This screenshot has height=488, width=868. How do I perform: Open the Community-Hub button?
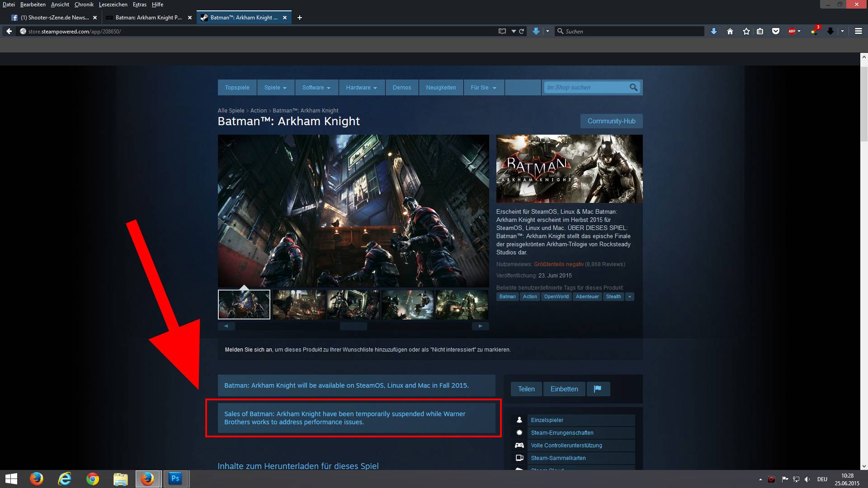(x=612, y=121)
